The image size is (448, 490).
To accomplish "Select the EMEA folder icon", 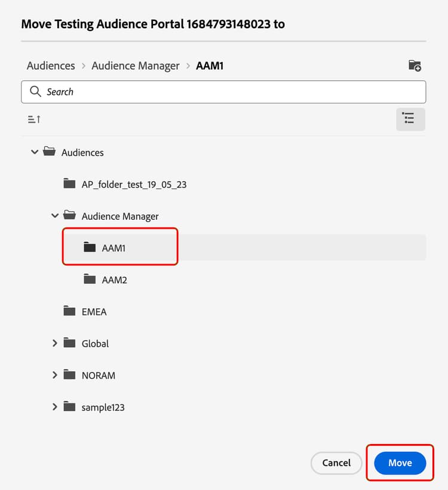I will pyautogui.click(x=69, y=311).
